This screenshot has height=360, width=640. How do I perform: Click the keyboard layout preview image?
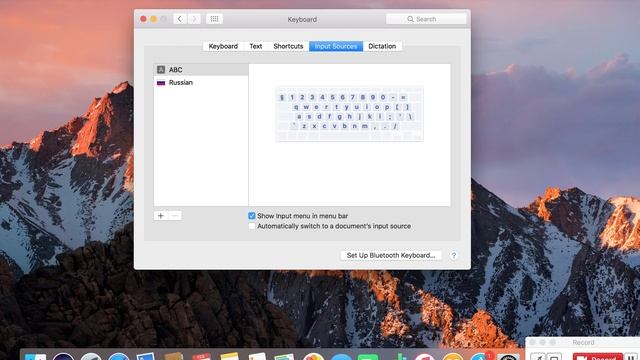[x=349, y=114]
